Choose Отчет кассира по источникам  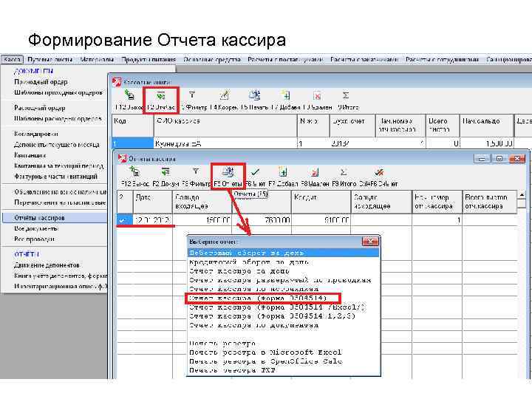coord(283,289)
